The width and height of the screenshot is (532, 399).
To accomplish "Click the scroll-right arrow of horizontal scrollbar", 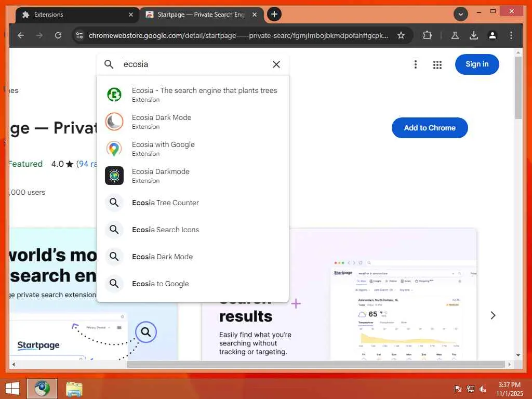I will [509, 364].
